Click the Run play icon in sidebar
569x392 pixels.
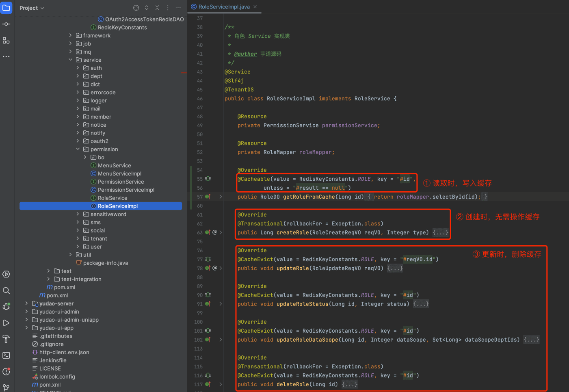click(x=6, y=323)
